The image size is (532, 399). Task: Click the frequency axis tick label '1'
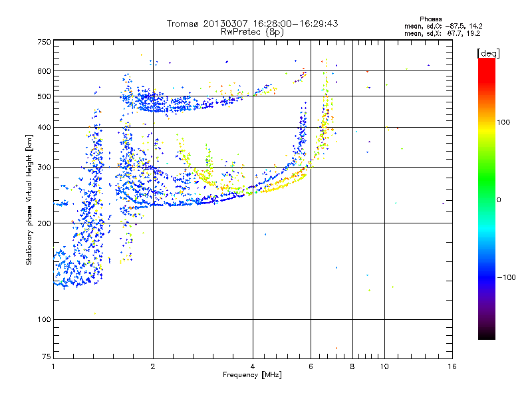pyautogui.click(x=53, y=366)
